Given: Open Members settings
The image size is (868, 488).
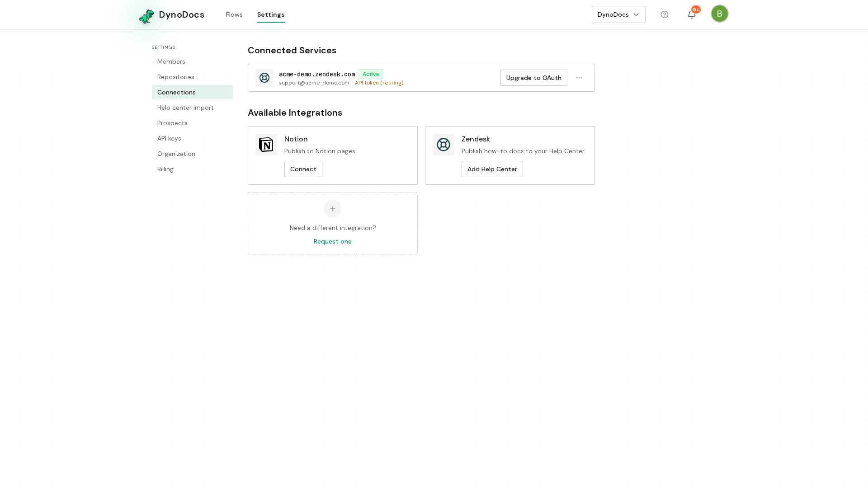Looking at the screenshot, I should tap(193, 61).
